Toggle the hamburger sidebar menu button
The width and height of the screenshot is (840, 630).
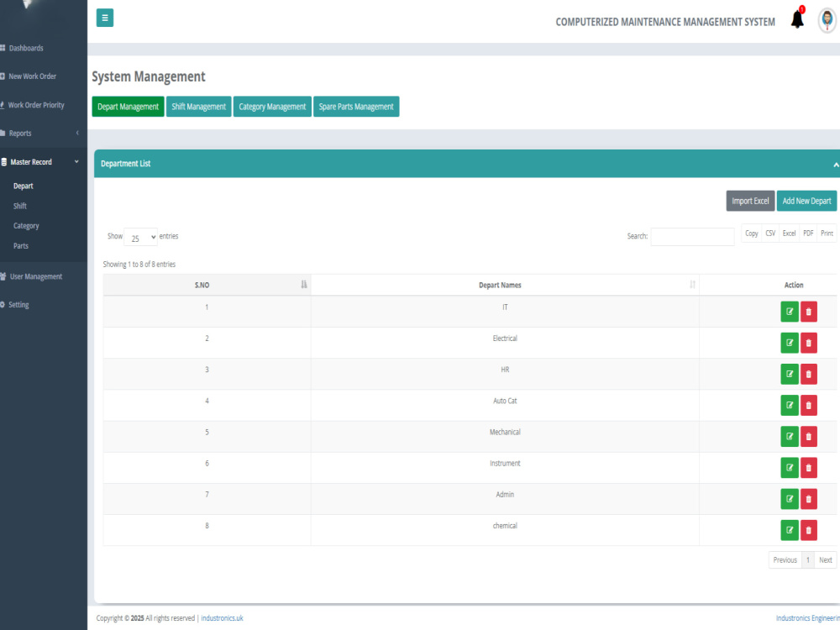[104, 18]
